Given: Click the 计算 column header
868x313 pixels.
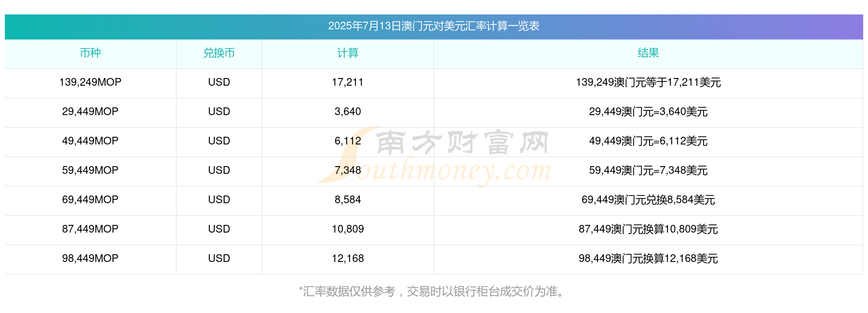Looking at the screenshot, I should pos(348,53).
